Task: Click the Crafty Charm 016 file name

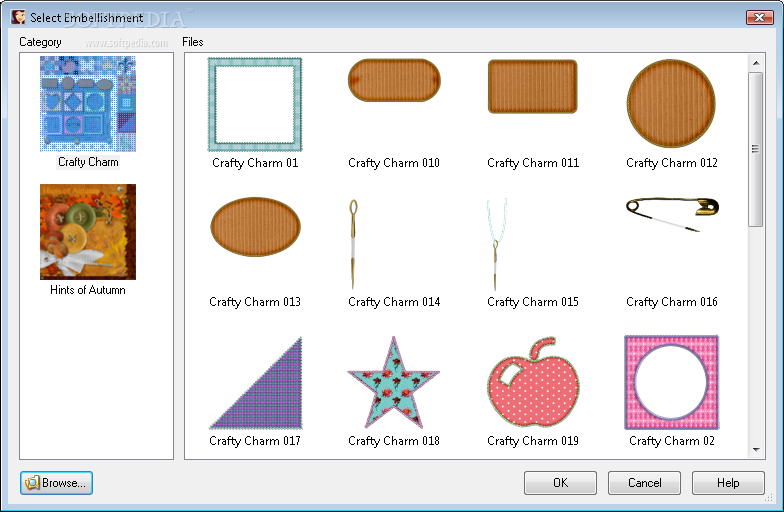Action: pyautogui.click(x=672, y=302)
